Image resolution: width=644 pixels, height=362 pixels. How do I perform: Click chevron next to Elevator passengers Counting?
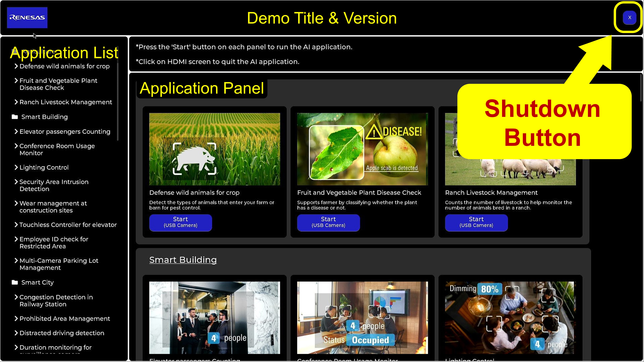point(16,131)
